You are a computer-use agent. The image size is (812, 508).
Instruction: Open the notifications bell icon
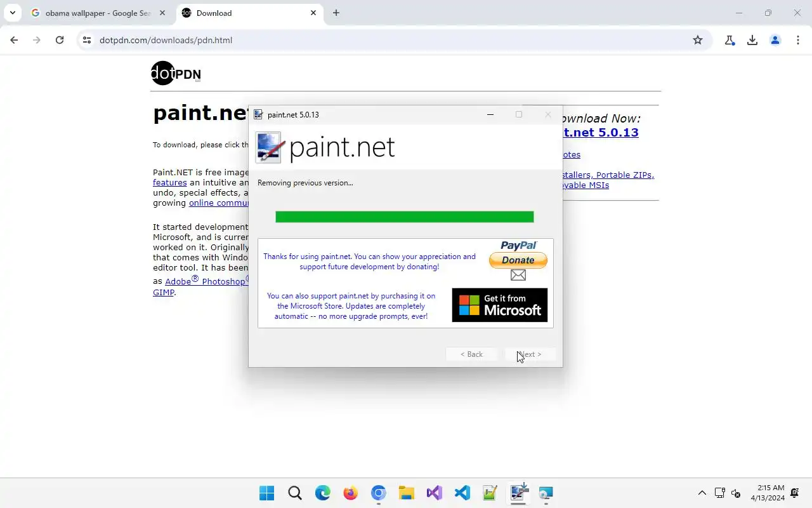[x=795, y=493]
